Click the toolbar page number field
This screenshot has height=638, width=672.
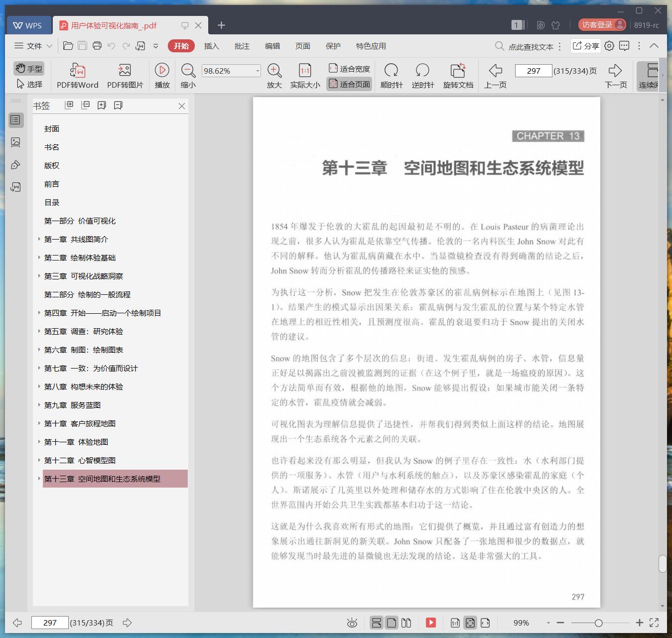click(534, 71)
